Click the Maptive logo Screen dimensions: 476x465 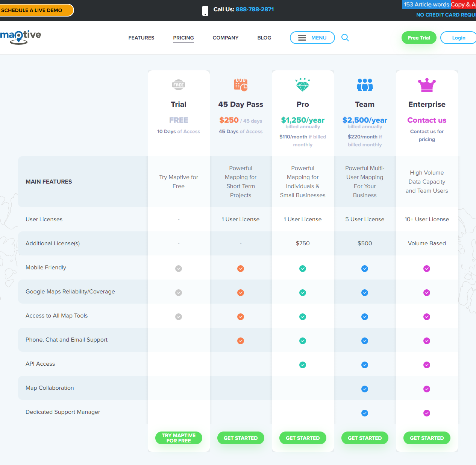[x=20, y=37]
